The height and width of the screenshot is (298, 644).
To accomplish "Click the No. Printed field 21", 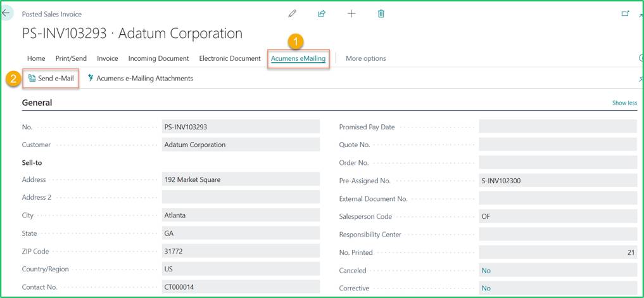I will pos(558,252).
